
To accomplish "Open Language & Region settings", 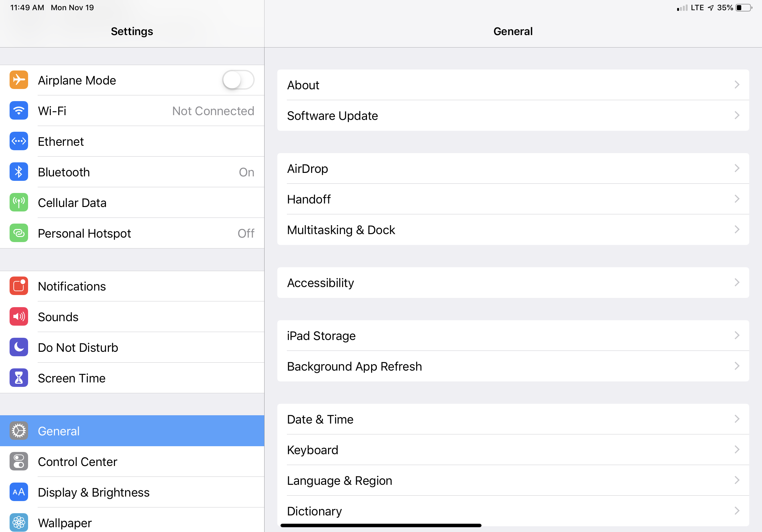I will click(513, 480).
